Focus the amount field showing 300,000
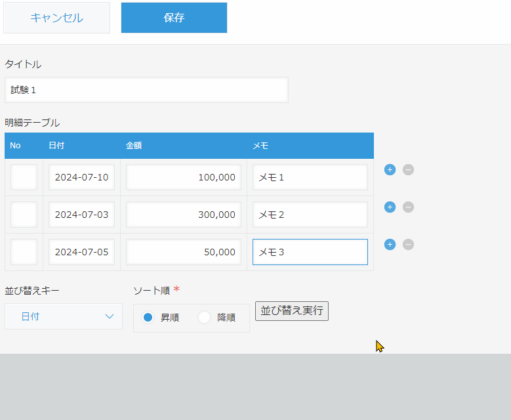This screenshot has width=511, height=420. pyautogui.click(x=184, y=215)
